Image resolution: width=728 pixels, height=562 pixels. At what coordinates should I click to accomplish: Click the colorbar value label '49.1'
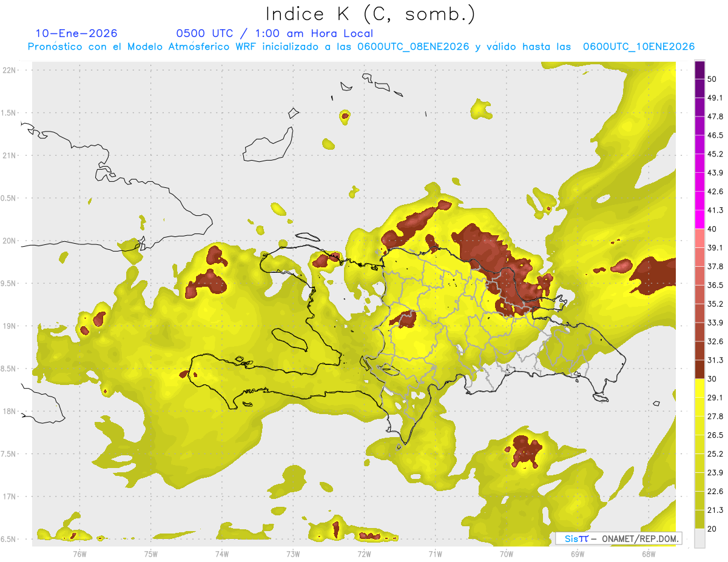click(x=715, y=98)
